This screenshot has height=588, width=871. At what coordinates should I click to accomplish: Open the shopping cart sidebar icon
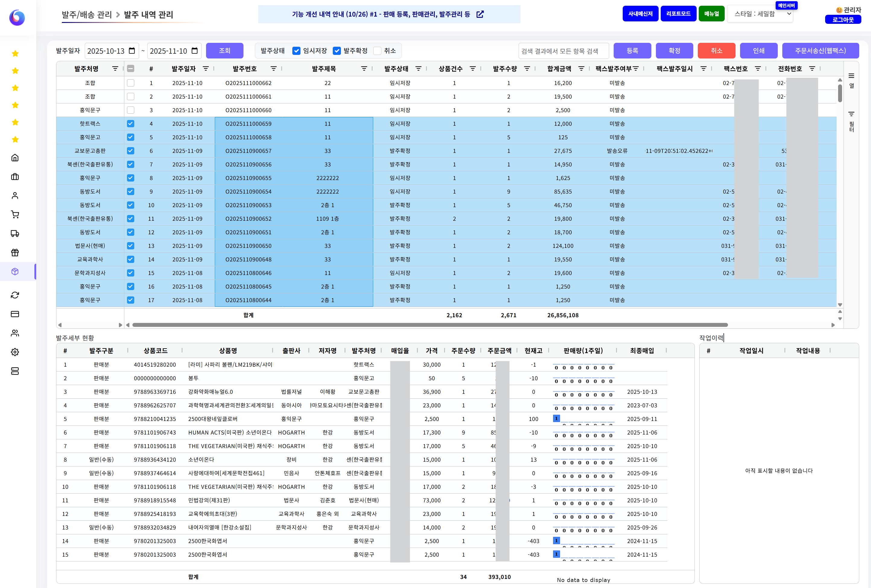pos(15,215)
